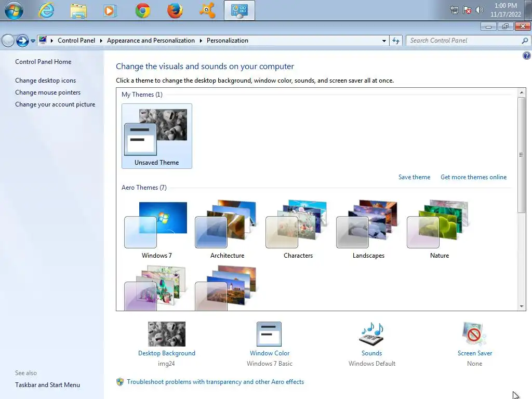Image resolution: width=532 pixels, height=399 pixels.
Task: Open Desktop Background img24 icon
Action: (167, 334)
